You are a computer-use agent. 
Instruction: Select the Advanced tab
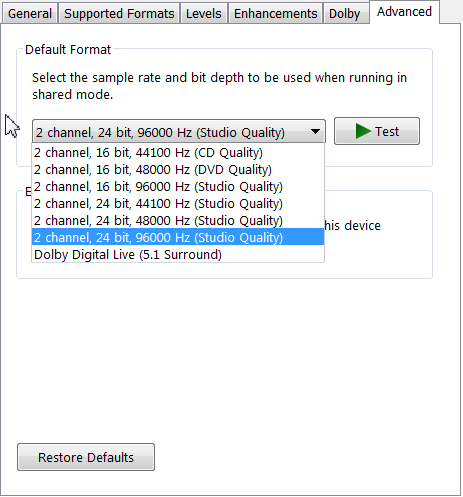pyautogui.click(x=404, y=12)
